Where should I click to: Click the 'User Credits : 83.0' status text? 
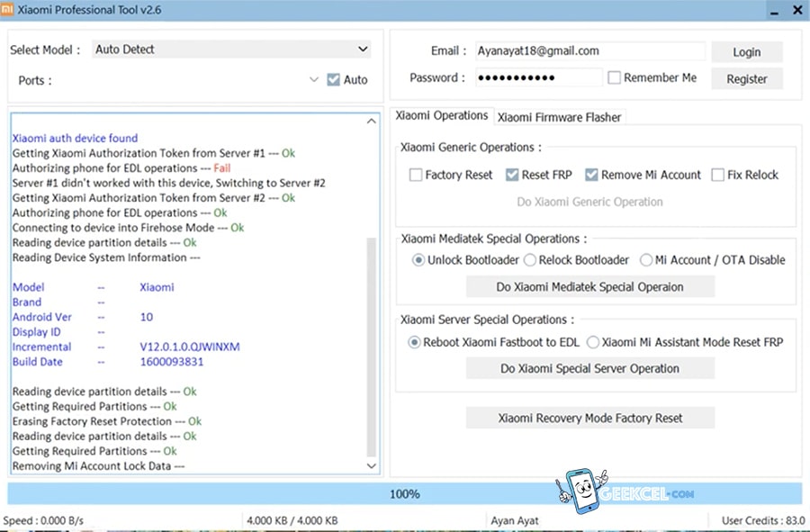click(763, 520)
